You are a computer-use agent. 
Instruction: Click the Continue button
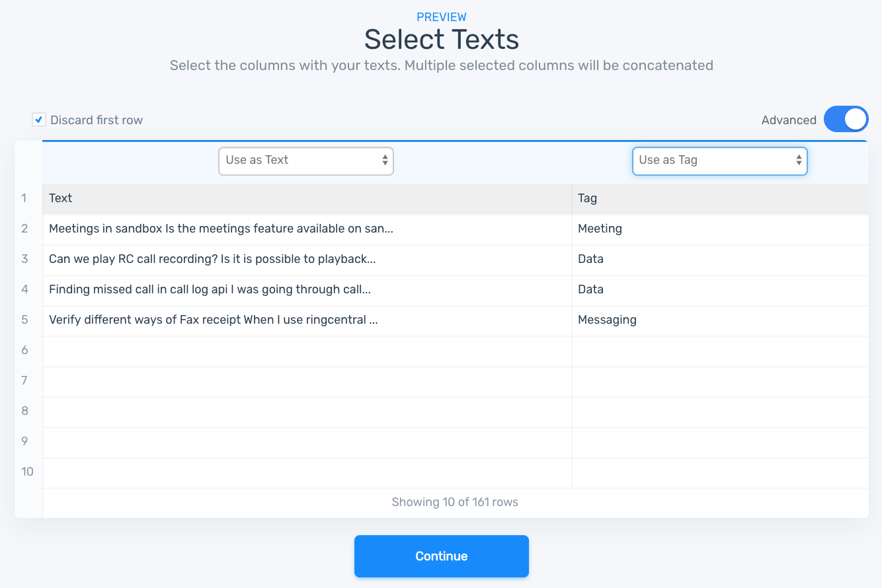coord(441,556)
